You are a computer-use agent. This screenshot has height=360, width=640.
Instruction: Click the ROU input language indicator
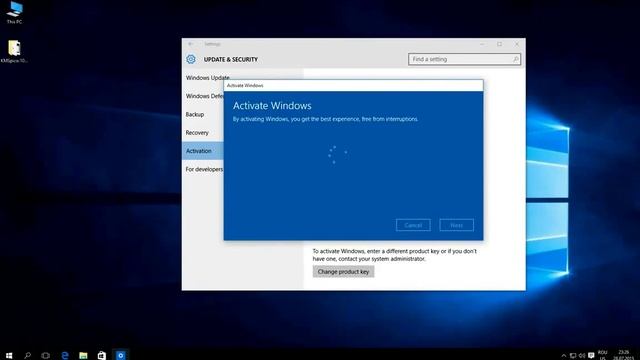(602, 355)
